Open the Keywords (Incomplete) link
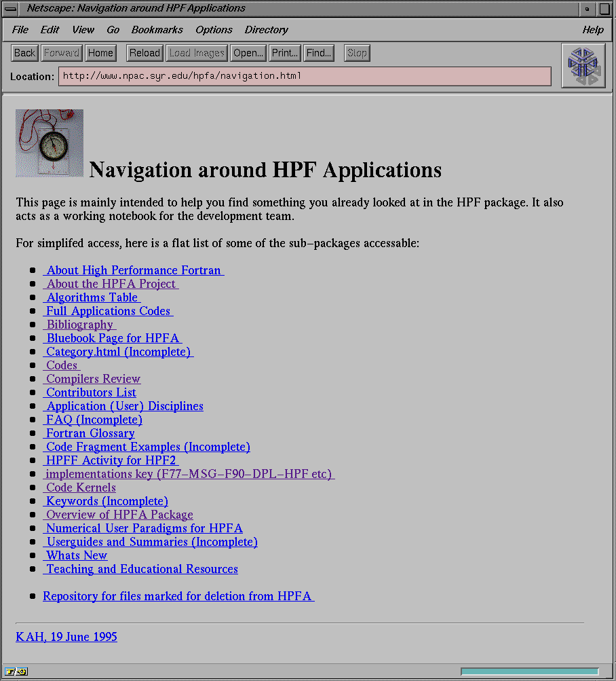616x681 pixels. [x=105, y=501]
